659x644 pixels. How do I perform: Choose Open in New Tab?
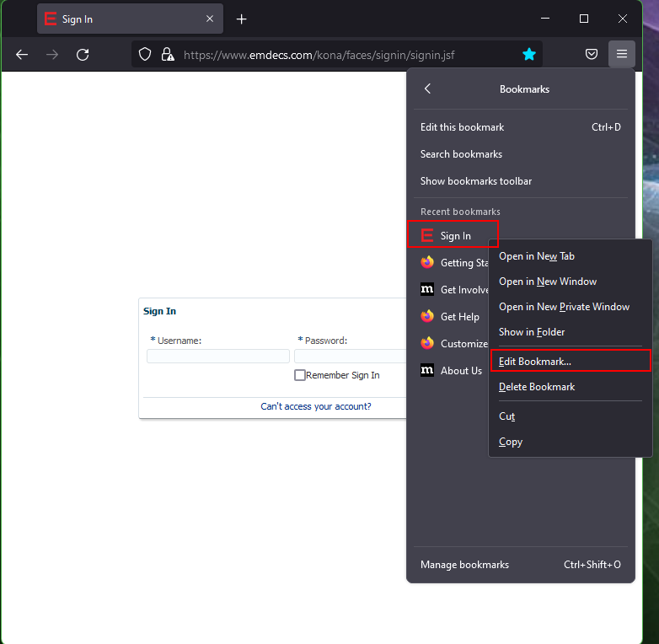[x=570, y=256]
